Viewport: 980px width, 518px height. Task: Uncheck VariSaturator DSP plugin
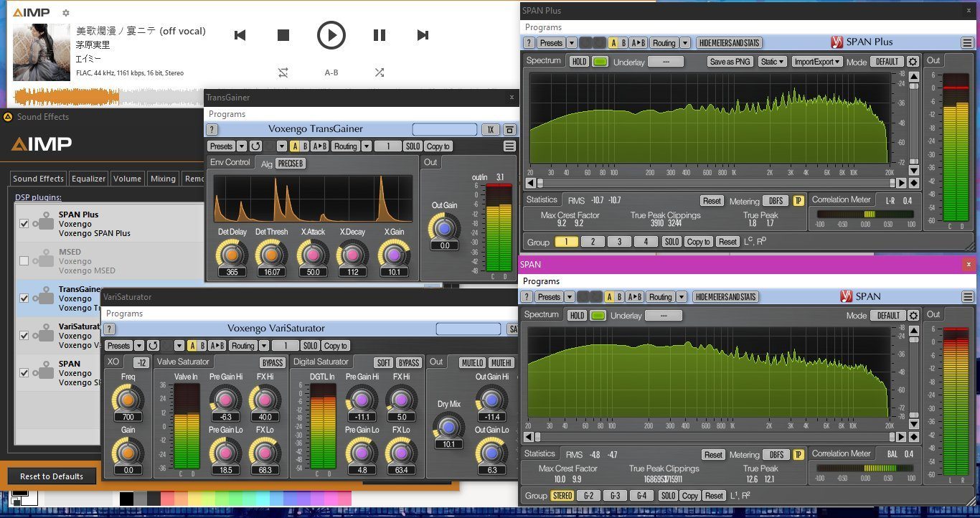click(x=24, y=336)
